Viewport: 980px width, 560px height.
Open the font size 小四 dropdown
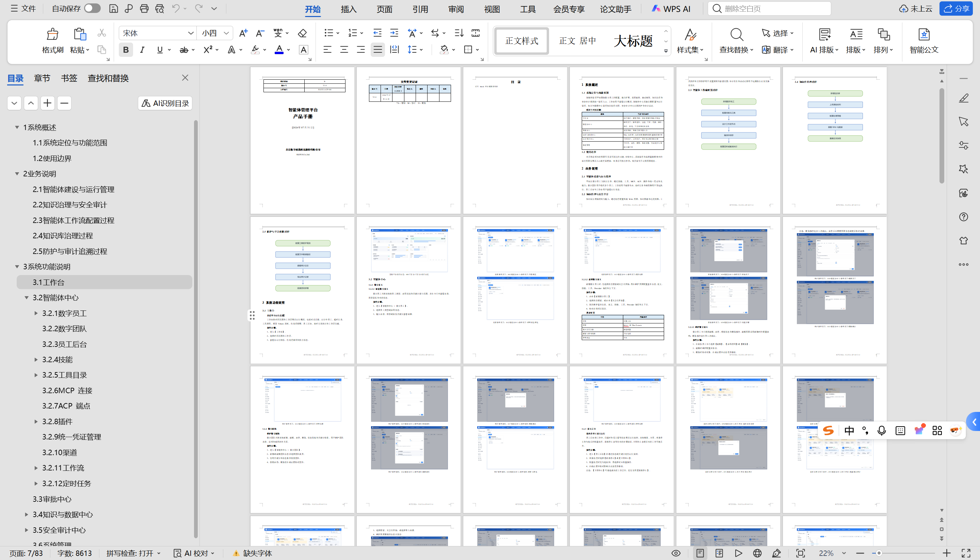point(226,33)
